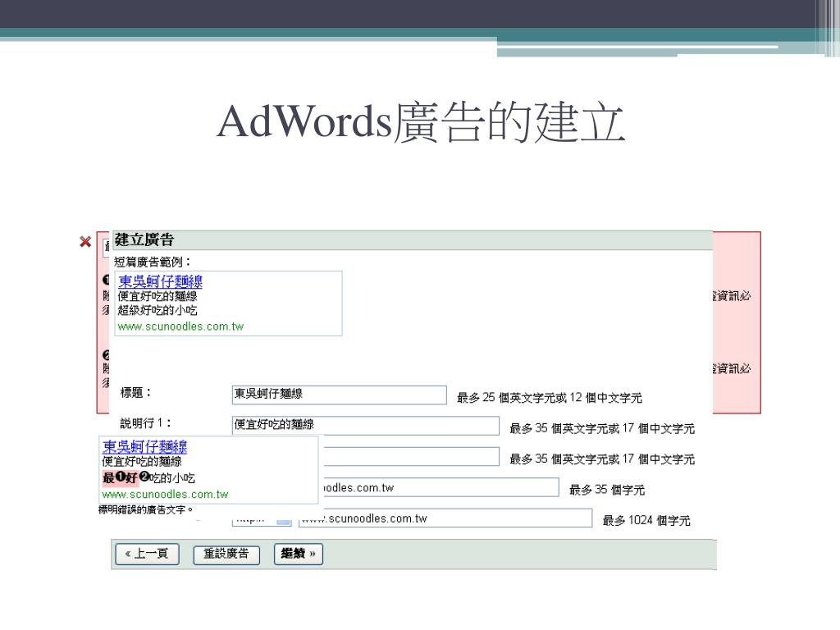Open ad title link in error preview box
The width and height of the screenshot is (840, 630).
click(144, 447)
